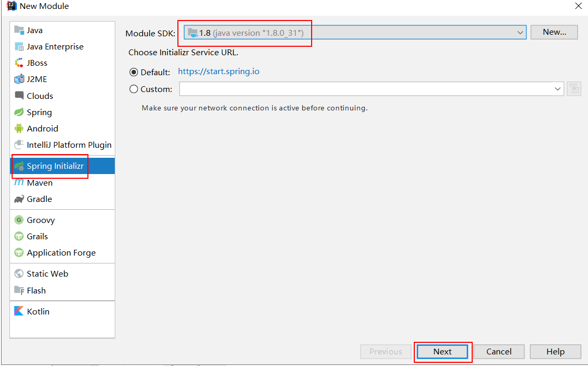The height and width of the screenshot is (366, 588).
Task: Click the Flash folder icon
Action: pos(19,290)
